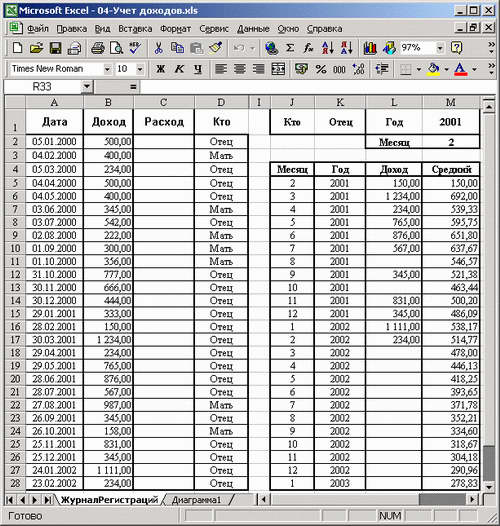Insert hyperlink with the globe icon
The image size is (500, 526).
pyautogui.click(x=271, y=49)
